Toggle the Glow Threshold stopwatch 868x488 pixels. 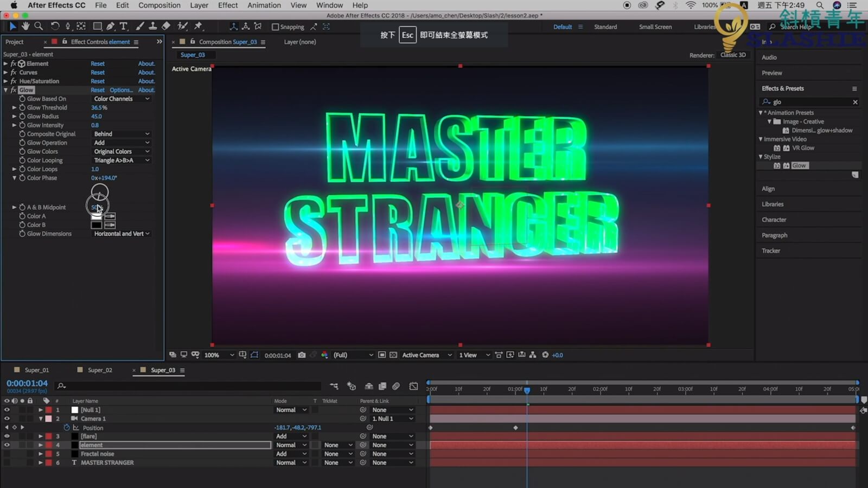(x=22, y=107)
